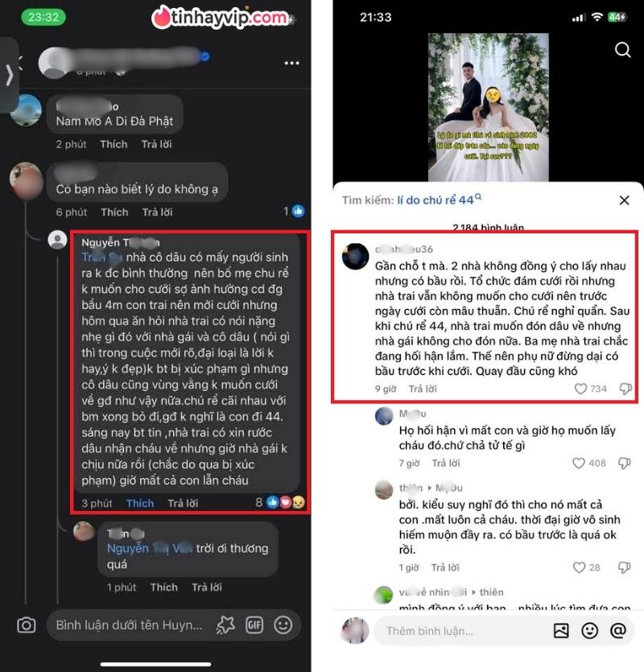Like the reply with 408 hearts
644x672 pixels.
click(579, 463)
